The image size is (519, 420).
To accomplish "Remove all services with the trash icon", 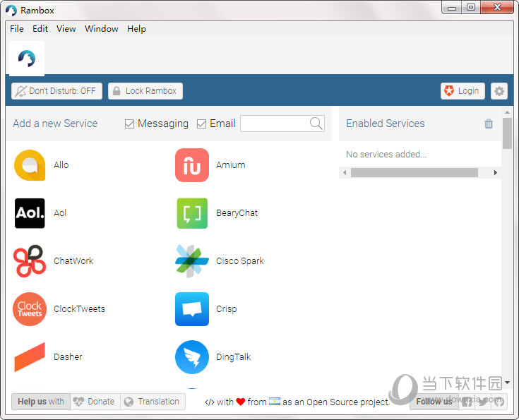I will (489, 124).
